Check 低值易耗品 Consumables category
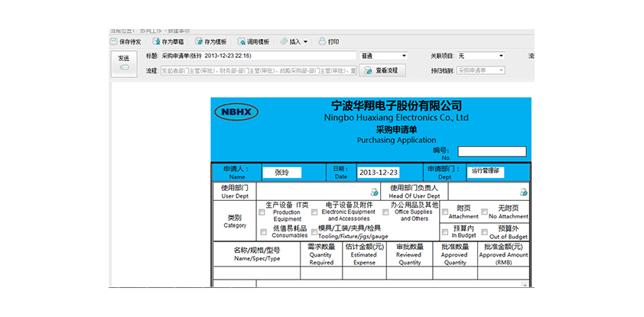This screenshot has height=317, width=644. coord(264,232)
